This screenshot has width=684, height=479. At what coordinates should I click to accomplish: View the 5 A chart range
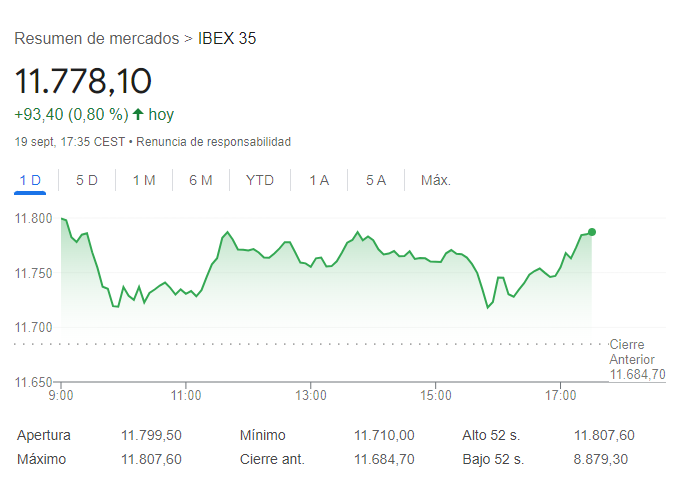(x=376, y=180)
